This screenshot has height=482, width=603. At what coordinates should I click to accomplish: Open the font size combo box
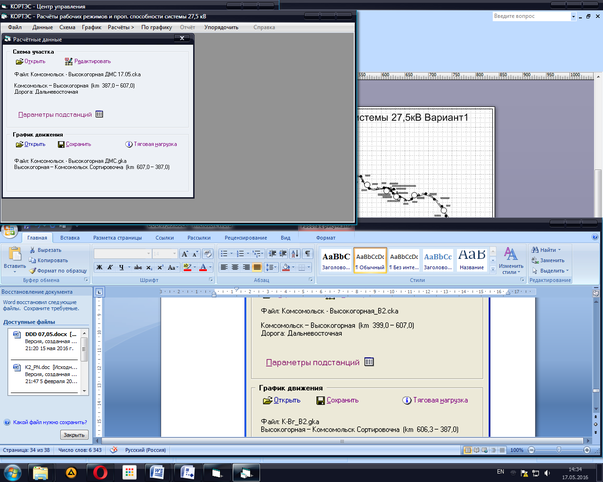tap(165, 254)
